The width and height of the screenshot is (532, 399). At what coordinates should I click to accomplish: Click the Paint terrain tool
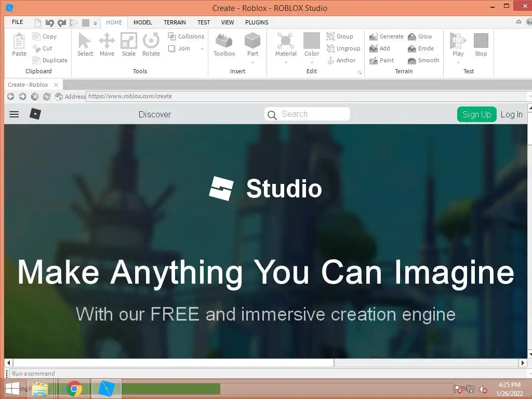point(382,60)
